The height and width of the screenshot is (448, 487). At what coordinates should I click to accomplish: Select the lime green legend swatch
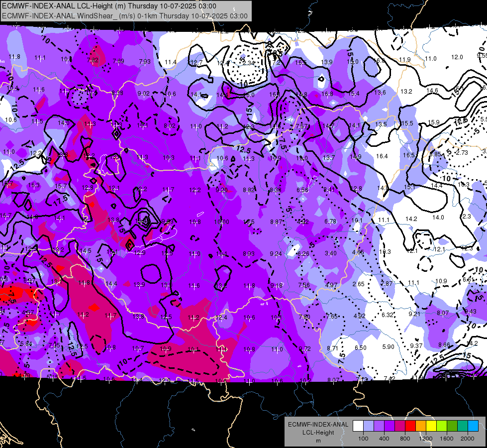(442, 426)
